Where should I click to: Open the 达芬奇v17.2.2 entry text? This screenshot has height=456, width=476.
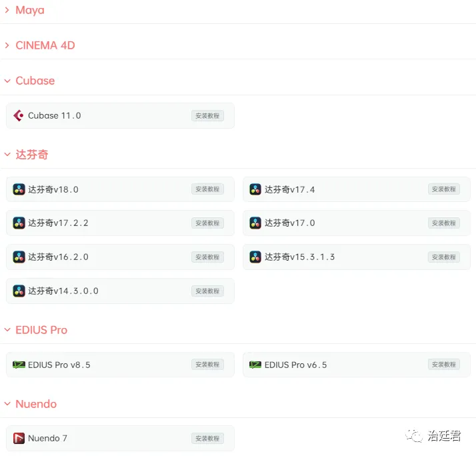click(x=58, y=223)
